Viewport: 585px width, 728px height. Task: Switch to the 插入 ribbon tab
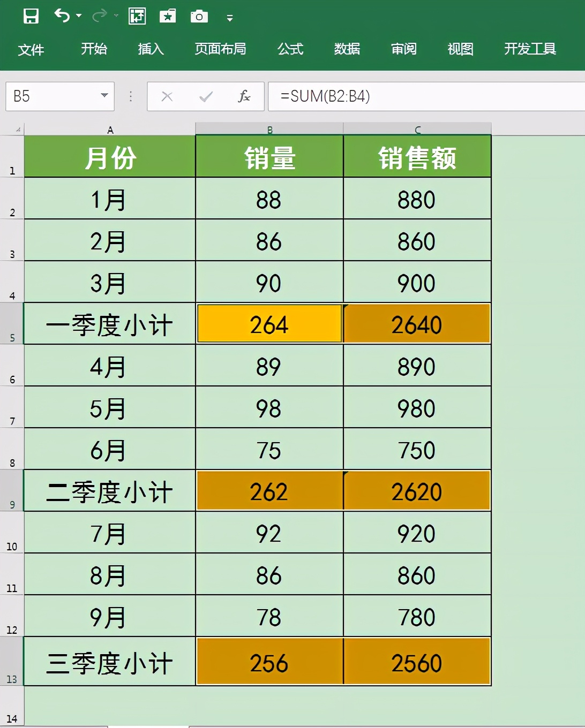pos(151,49)
